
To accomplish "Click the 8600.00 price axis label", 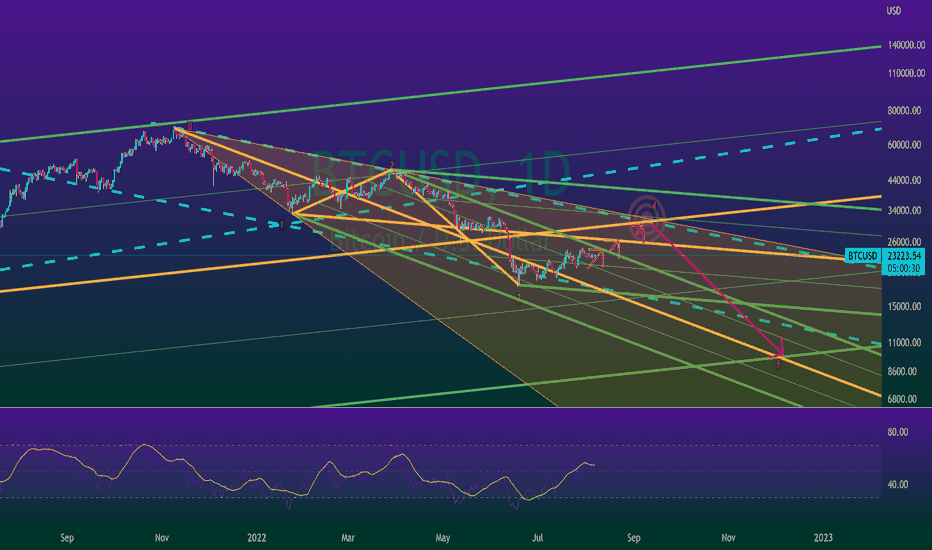I will 902,372.
